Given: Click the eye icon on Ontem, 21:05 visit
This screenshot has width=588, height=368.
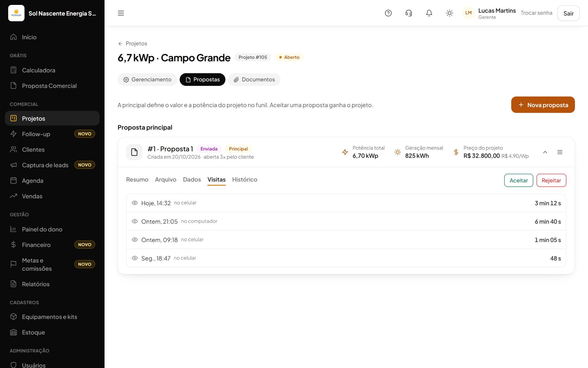Looking at the screenshot, I should pyautogui.click(x=135, y=221).
